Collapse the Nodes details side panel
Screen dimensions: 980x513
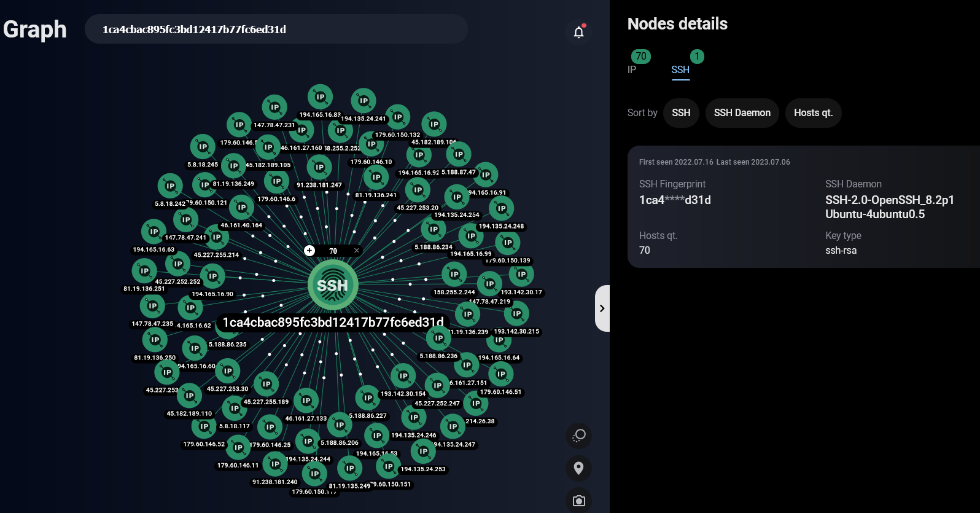click(602, 308)
